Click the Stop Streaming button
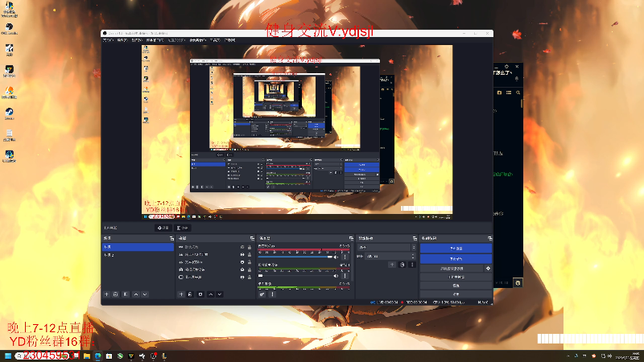The height and width of the screenshot is (362, 644). pos(456,249)
